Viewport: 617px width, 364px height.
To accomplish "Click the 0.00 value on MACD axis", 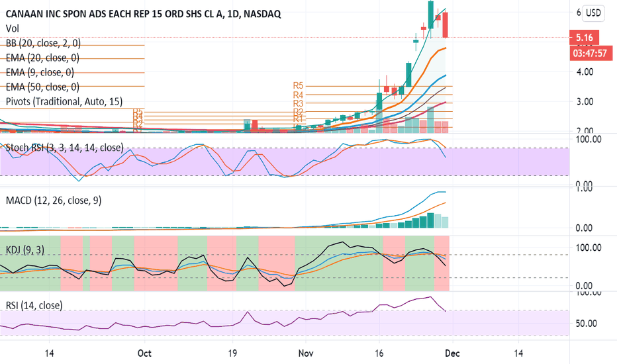I will pyautogui.click(x=584, y=228).
